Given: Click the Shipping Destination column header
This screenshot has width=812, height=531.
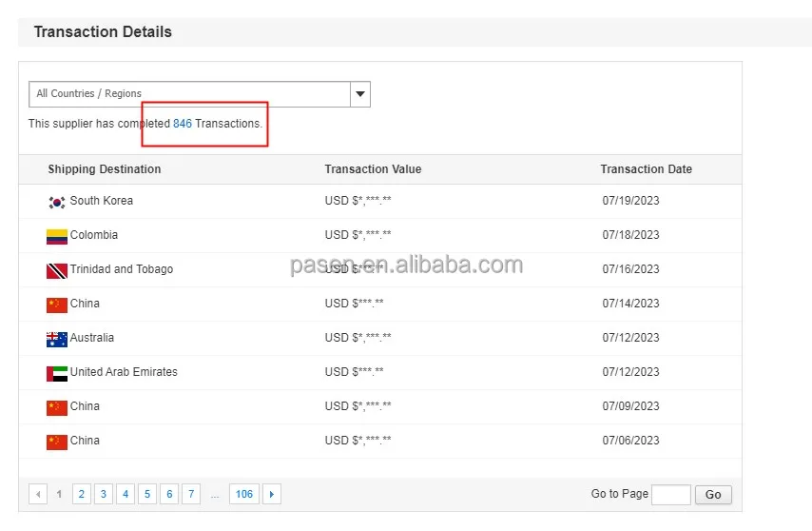Looking at the screenshot, I should coord(105,169).
